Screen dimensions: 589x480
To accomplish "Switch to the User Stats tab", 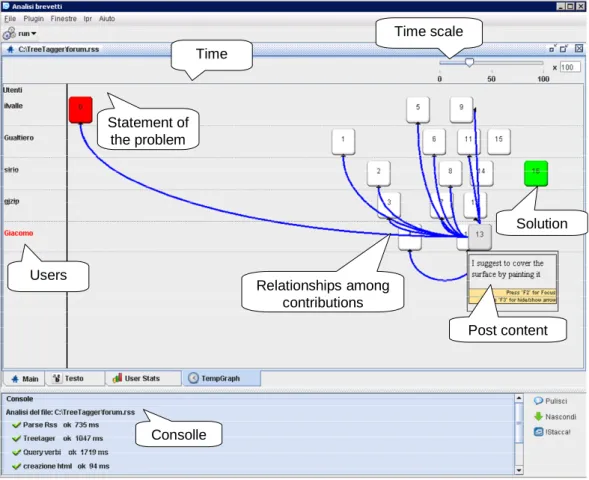I will point(143,379).
